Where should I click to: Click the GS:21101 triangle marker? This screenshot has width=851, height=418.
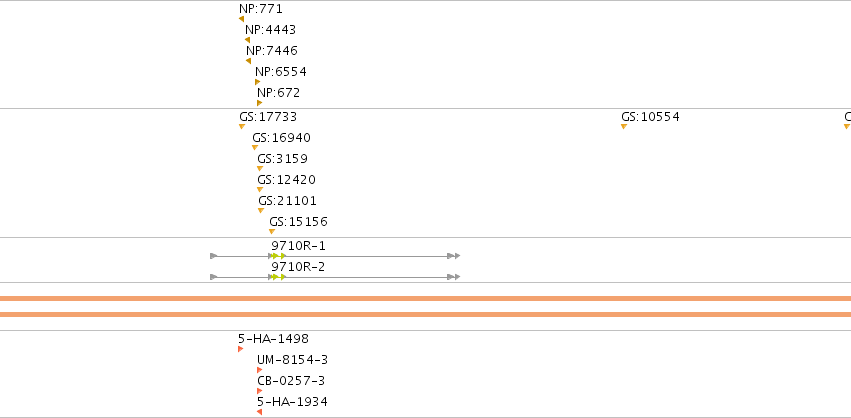click(261, 211)
